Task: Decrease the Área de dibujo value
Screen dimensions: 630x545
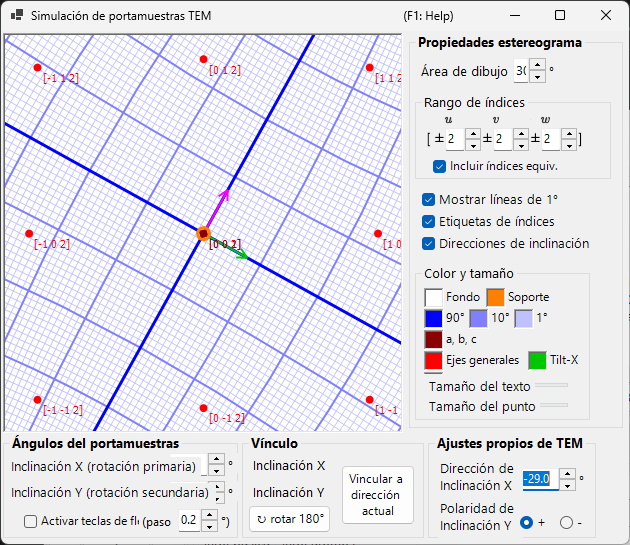Action: 538,77
